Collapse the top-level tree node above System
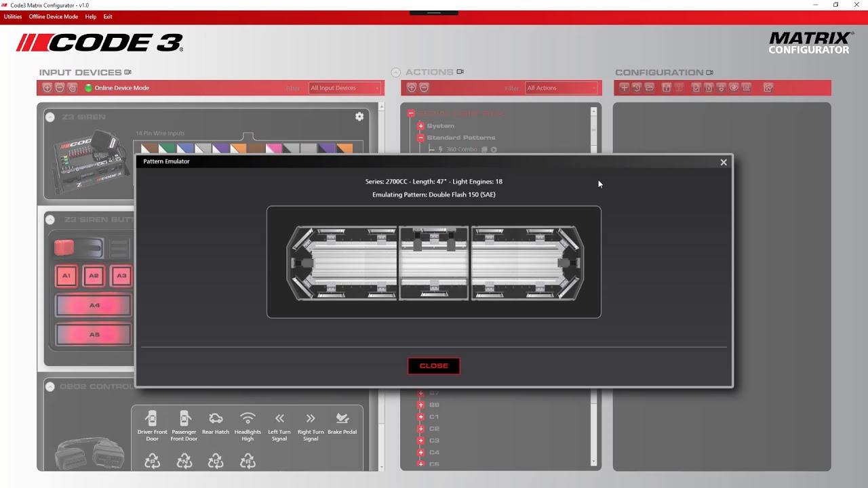 coord(411,114)
